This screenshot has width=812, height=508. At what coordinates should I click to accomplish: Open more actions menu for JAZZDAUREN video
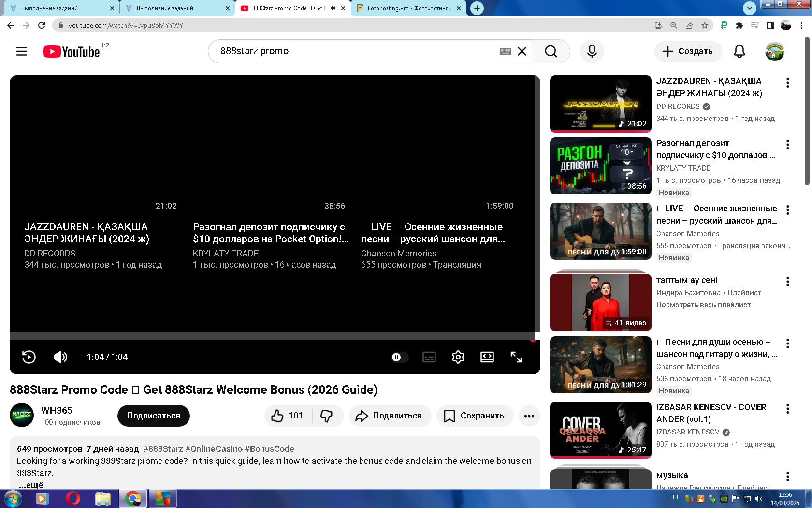787,83
